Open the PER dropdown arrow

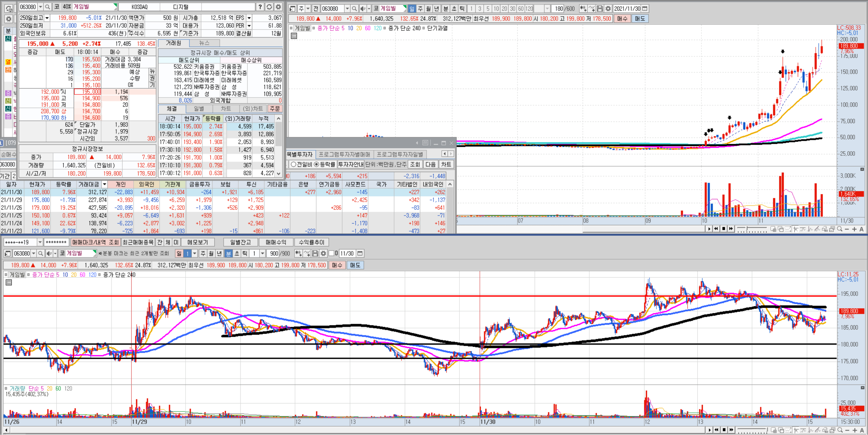[249, 26]
